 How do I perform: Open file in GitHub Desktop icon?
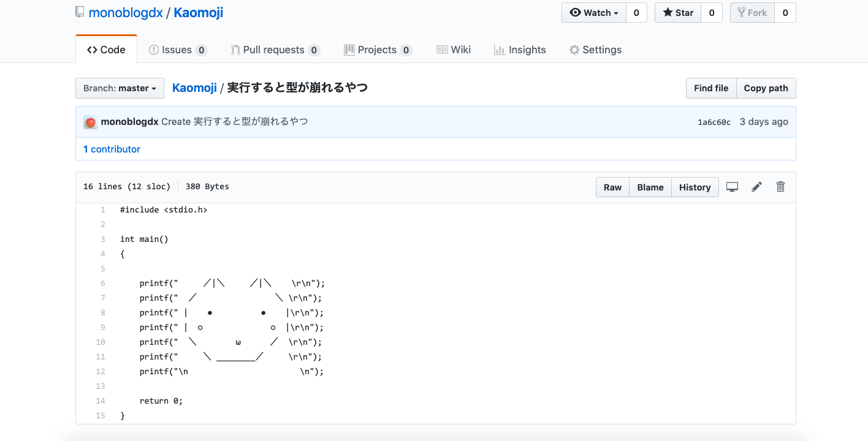pos(732,187)
